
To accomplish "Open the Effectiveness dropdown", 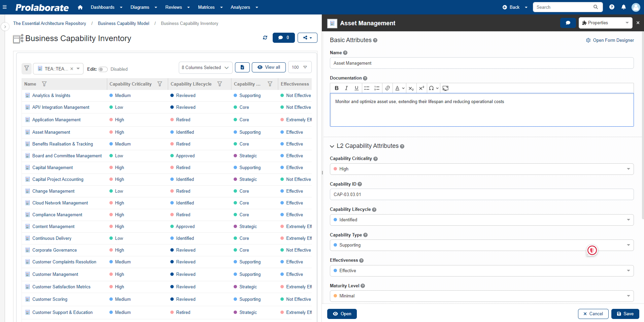I will (482, 271).
